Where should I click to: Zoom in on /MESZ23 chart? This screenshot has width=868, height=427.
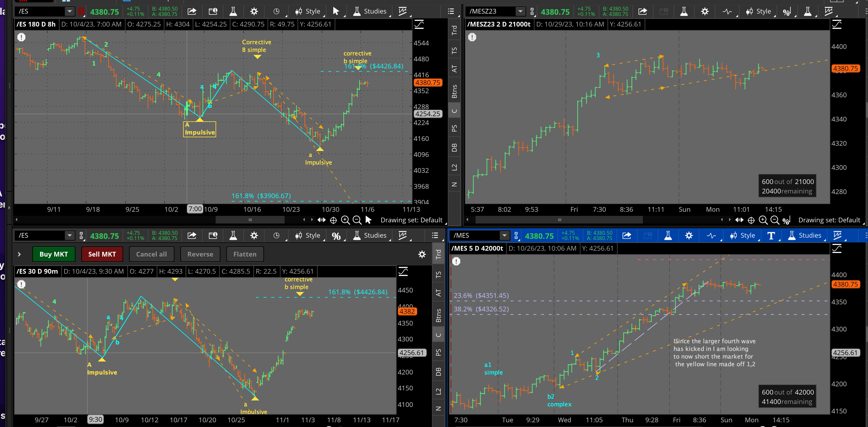click(763, 220)
